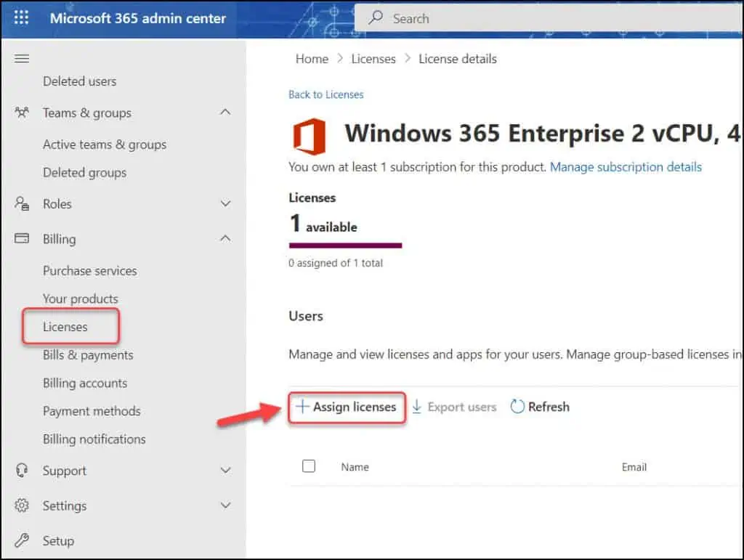This screenshot has height=560, width=744.
Task: Sort by the Name column header
Action: 355,466
